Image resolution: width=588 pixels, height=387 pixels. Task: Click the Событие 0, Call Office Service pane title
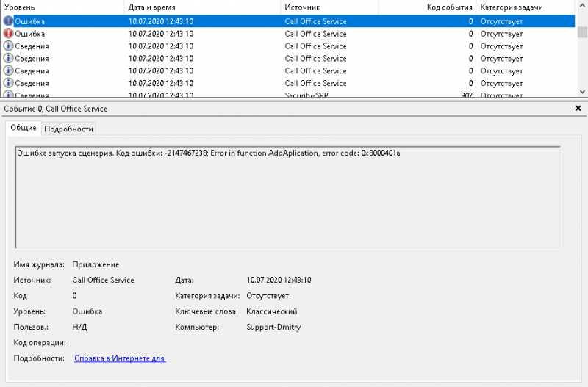pyautogui.click(x=56, y=109)
